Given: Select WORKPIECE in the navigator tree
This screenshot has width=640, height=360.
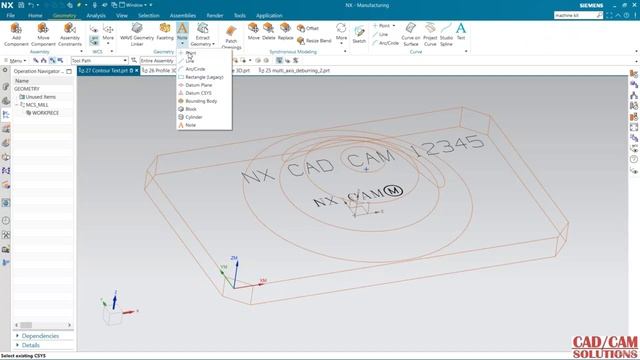Looking at the screenshot, I should click(x=45, y=113).
